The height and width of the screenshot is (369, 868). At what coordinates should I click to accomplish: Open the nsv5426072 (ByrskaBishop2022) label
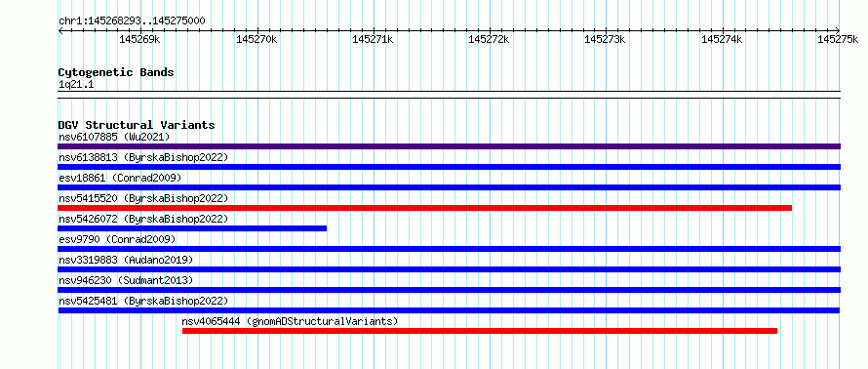click(x=143, y=219)
